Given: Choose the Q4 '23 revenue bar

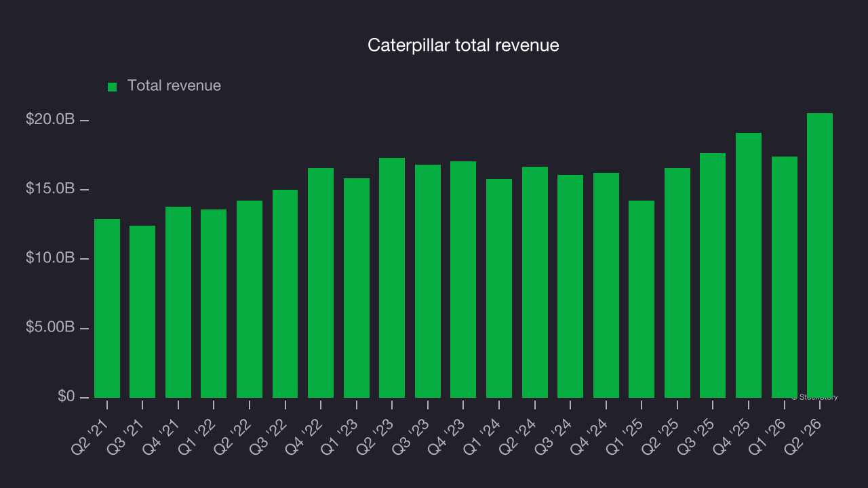Looking at the screenshot, I should coord(463,280).
